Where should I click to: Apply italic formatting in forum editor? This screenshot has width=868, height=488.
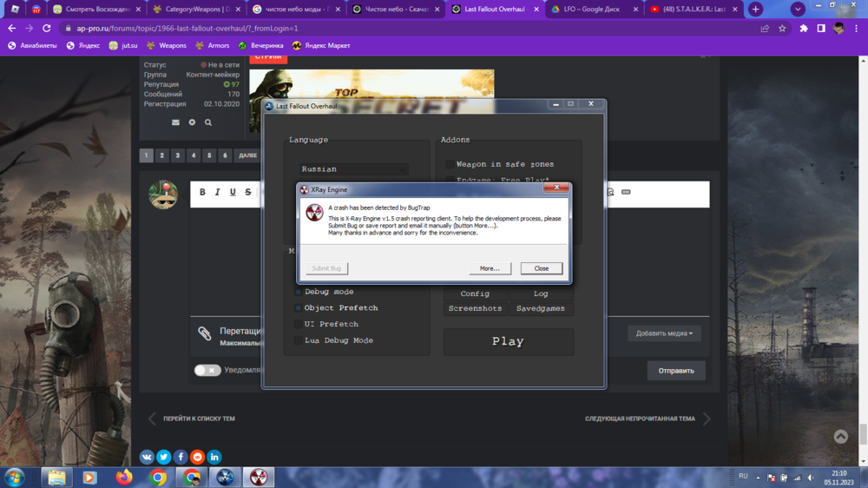tap(218, 192)
